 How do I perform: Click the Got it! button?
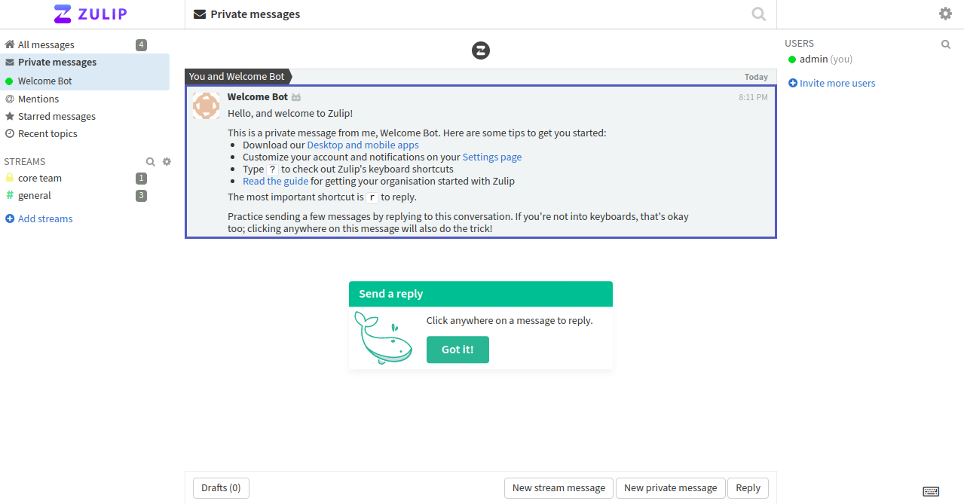coord(457,349)
